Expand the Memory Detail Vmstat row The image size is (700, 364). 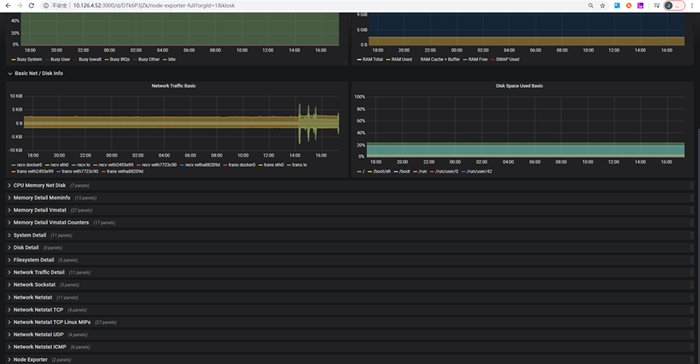(x=349, y=210)
